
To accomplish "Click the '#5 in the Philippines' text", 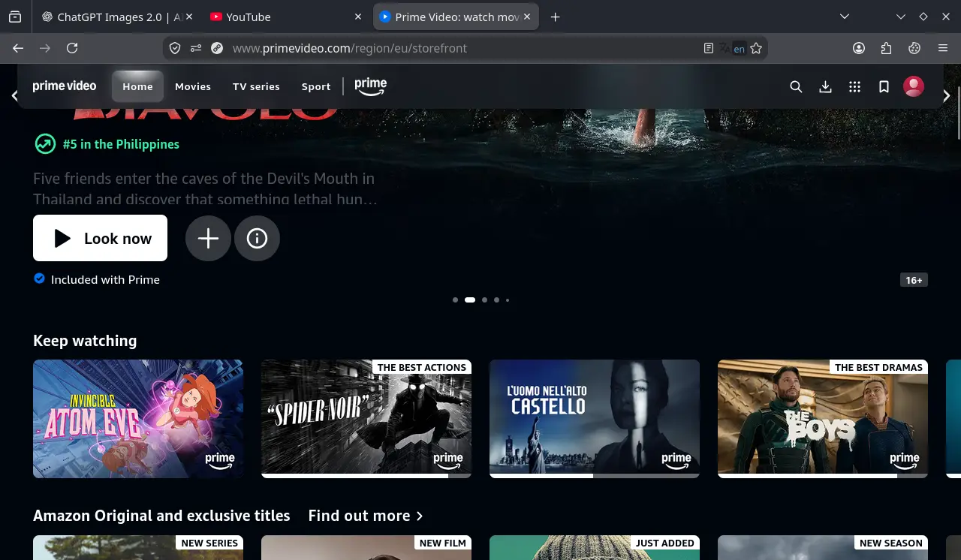I will point(121,144).
